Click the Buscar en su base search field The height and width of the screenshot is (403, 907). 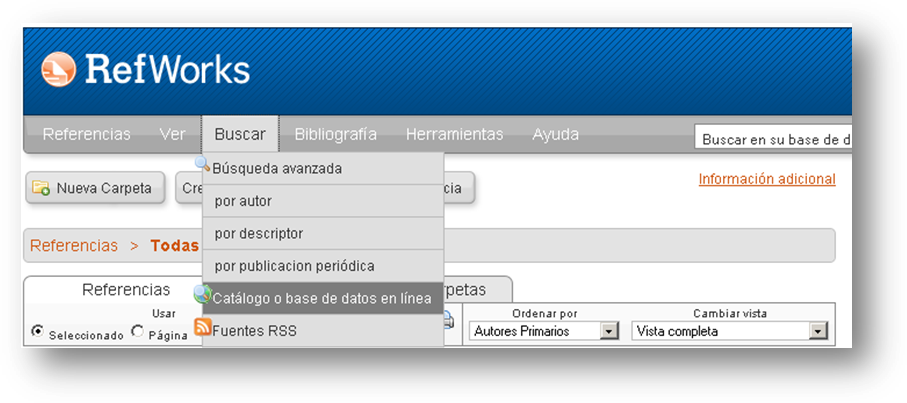point(773,139)
